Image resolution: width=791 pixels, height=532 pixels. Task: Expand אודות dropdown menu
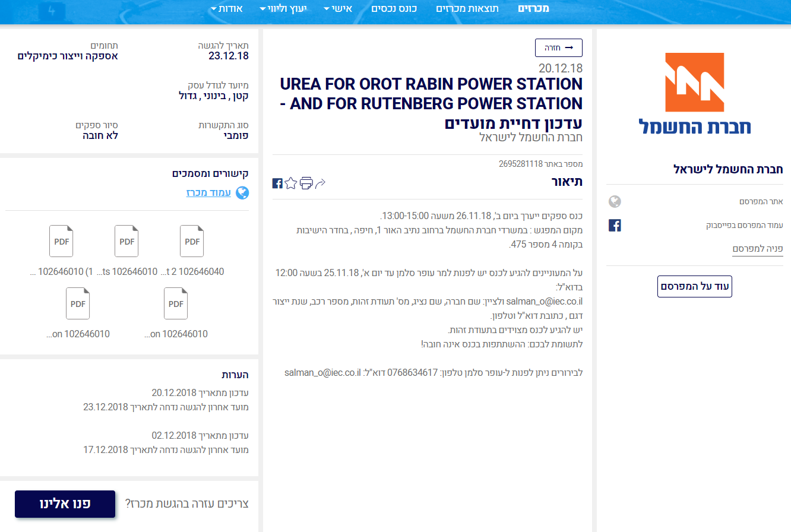[x=226, y=8]
